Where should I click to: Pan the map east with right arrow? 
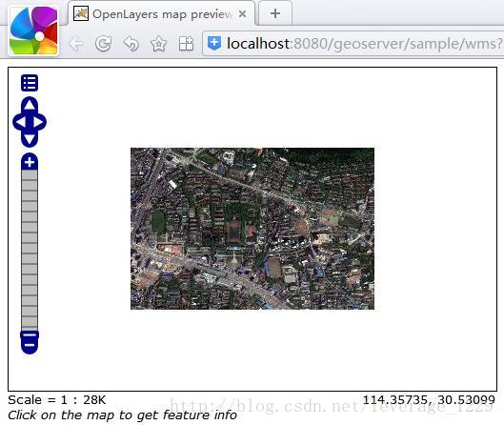[x=39, y=122]
